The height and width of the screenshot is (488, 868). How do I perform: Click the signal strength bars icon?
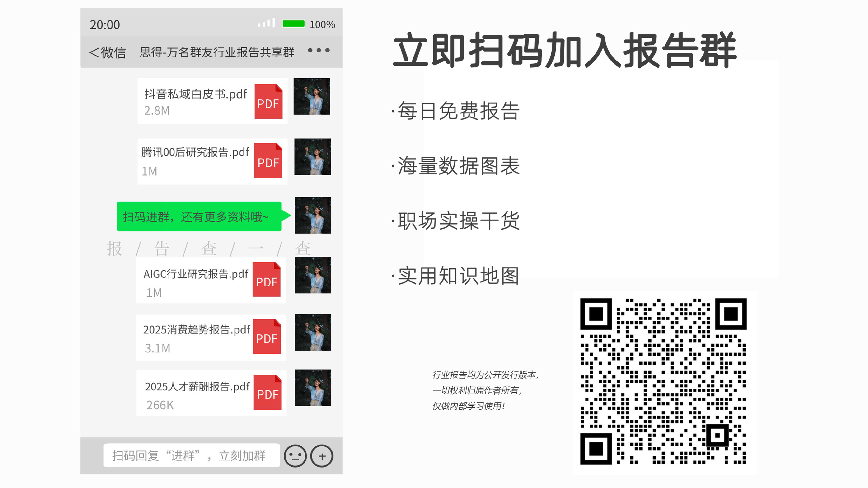coord(266,23)
